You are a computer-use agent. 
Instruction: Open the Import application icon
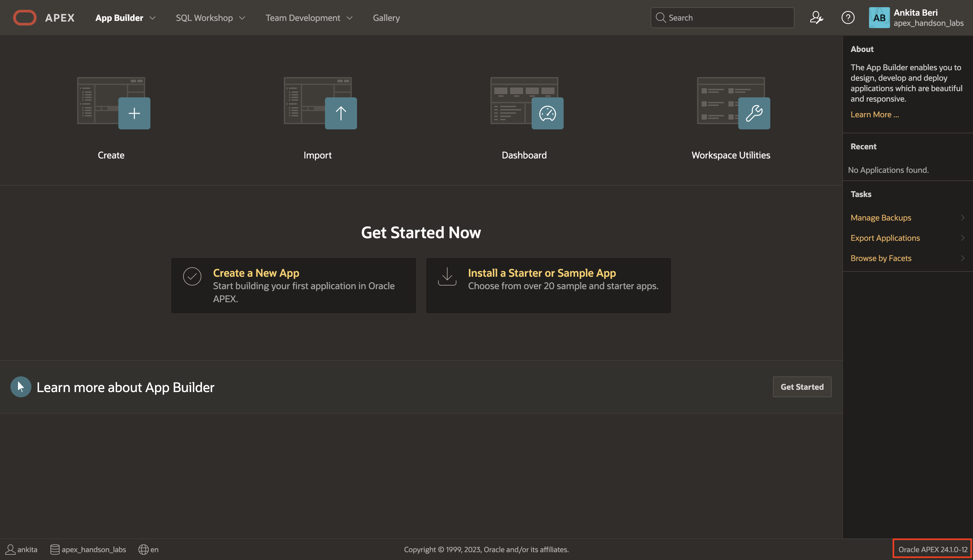point(320,103)
